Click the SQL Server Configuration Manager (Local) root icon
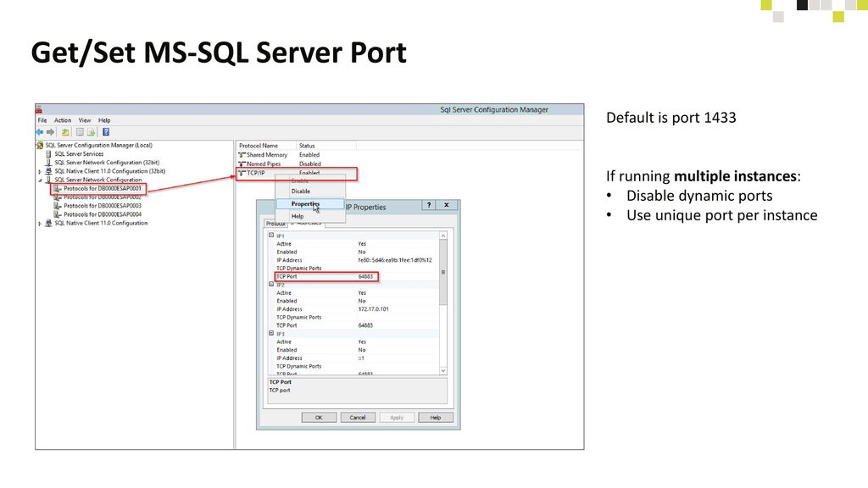The height and width of the screenshot is (488, 868). [x=40, y=146]
